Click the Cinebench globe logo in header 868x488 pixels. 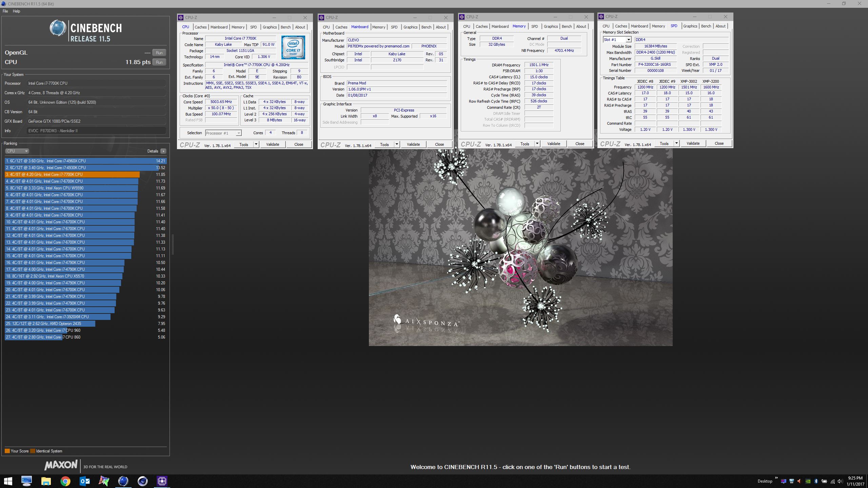click(58, 28)
